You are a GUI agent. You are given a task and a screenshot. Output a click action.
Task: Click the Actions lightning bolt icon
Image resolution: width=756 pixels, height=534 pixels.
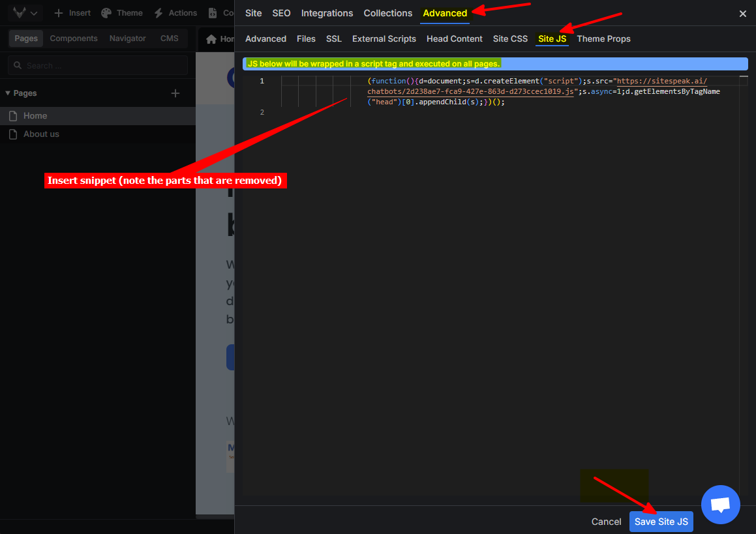pos(159,13)
